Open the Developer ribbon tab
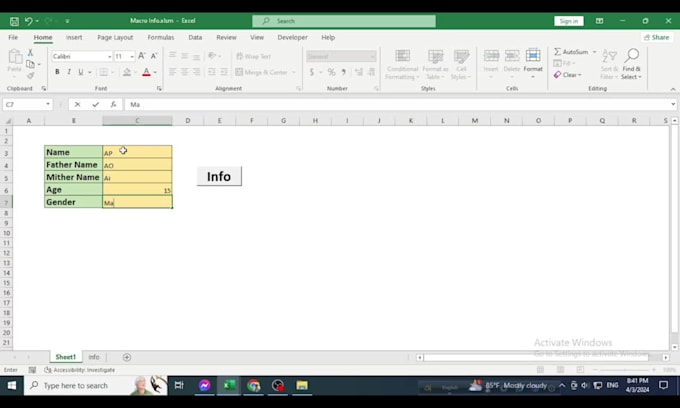Image resolution: width=680 pixels, height=408 pixels. (x=292, y=37)
